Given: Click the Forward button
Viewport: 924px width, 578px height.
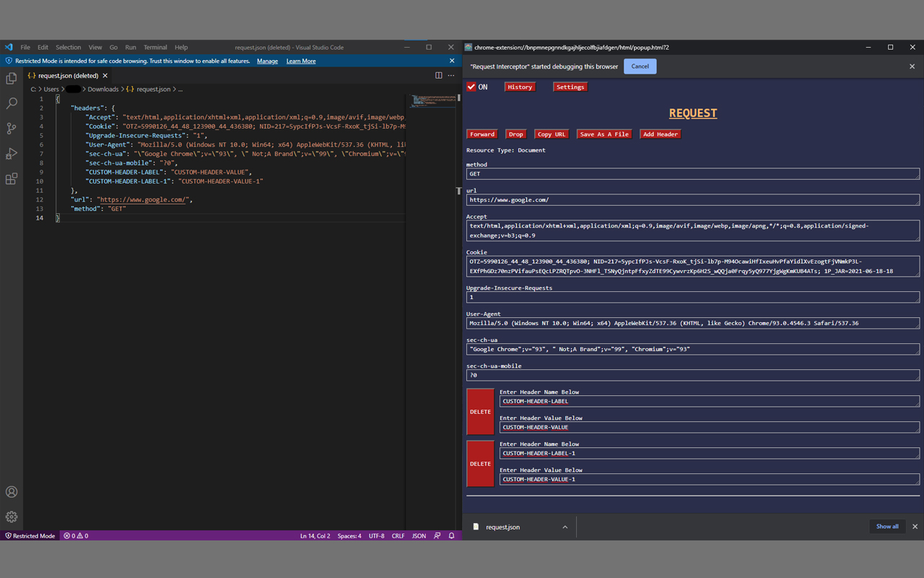Looking at the screenshot, I should pyautogui.click(x=482, y=134).
